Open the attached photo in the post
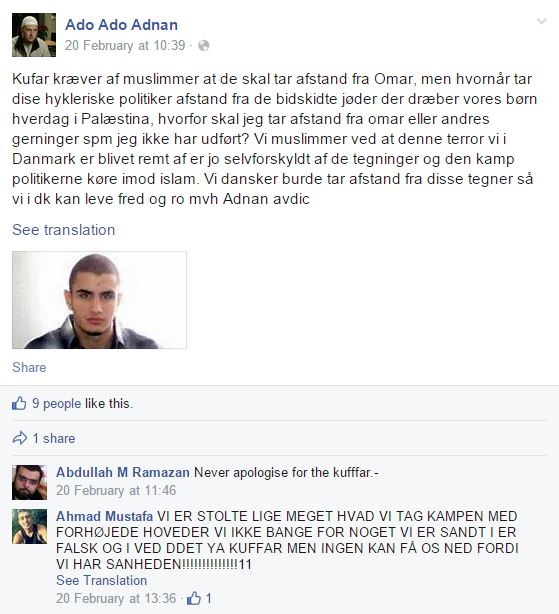The width and height of the screenshot is (559, 614). (99, 300)
